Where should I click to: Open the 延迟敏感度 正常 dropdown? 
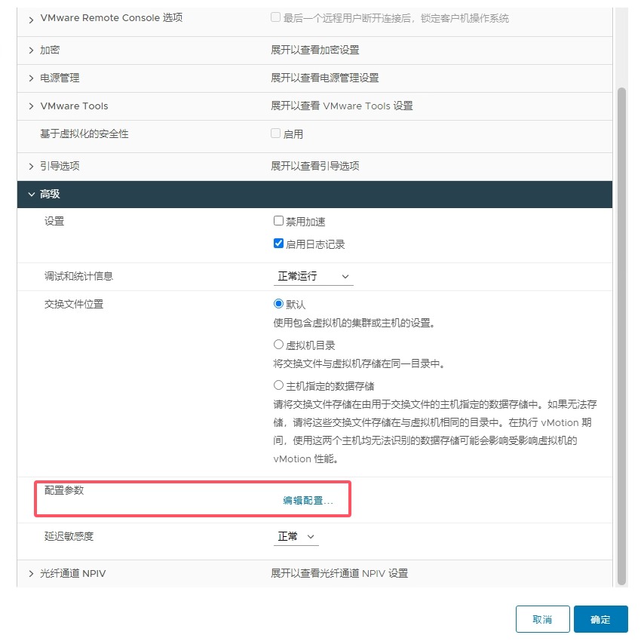point(296,537)
